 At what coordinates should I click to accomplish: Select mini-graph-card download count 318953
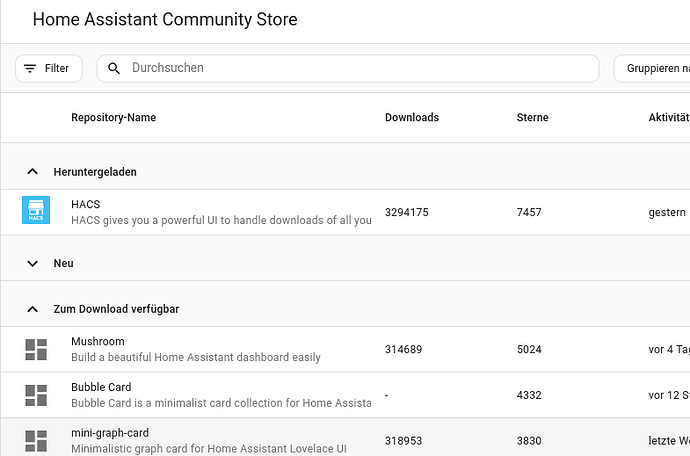[x=404, y=441]
